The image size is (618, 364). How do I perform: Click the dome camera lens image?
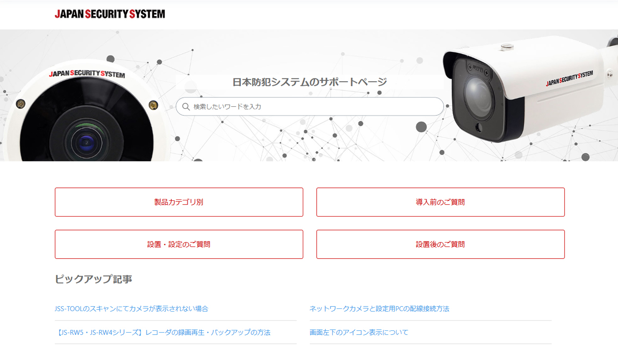coord(85,142)
